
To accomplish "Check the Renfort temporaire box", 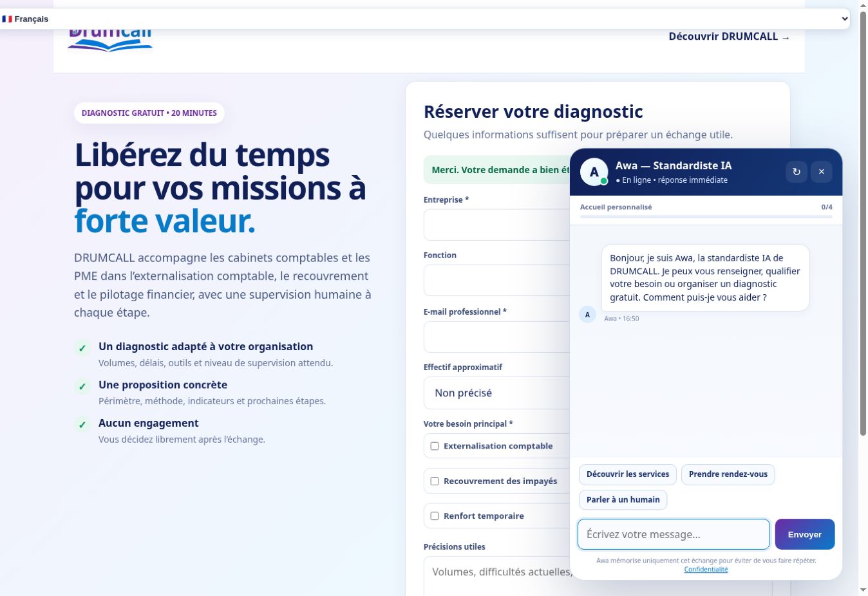I will click(435, 516).
